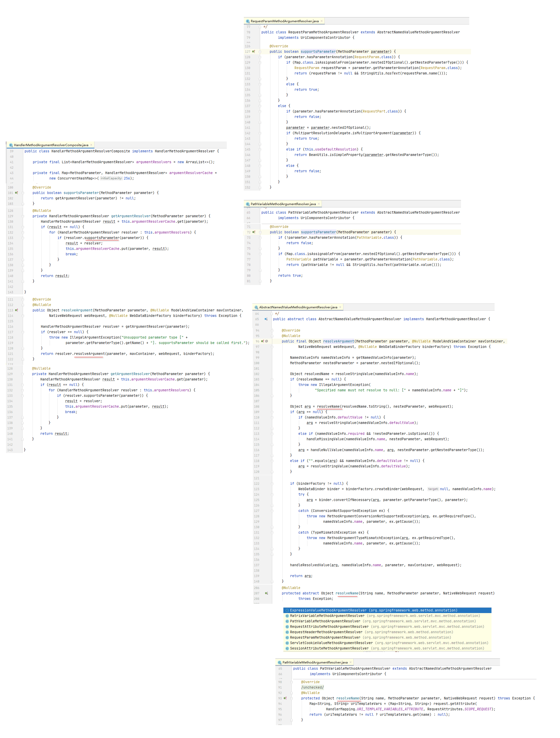Image resolution: width=560 pixels, height=738 pixels.
Task: Select RequestParamMethodArgumentResolver in implementations popup
Action: 387,638
